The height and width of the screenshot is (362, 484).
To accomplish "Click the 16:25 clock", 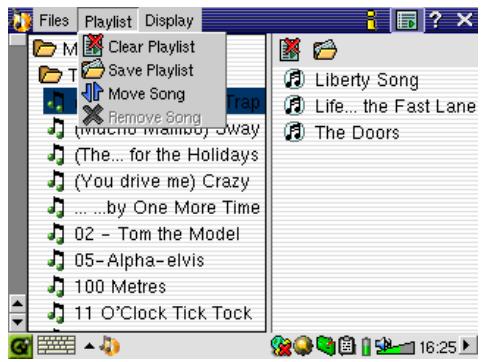I will pos(437,347).
